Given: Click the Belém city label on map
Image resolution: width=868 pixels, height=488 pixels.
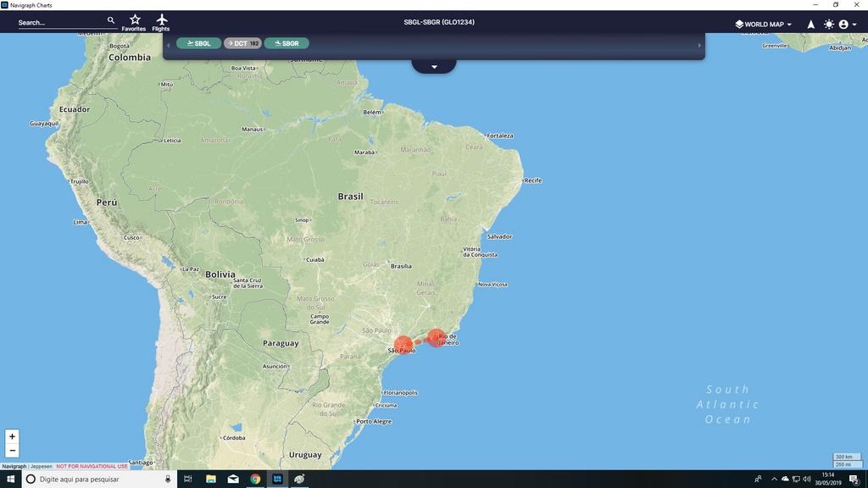Looking at the screenshot, I should pos(372,113).
